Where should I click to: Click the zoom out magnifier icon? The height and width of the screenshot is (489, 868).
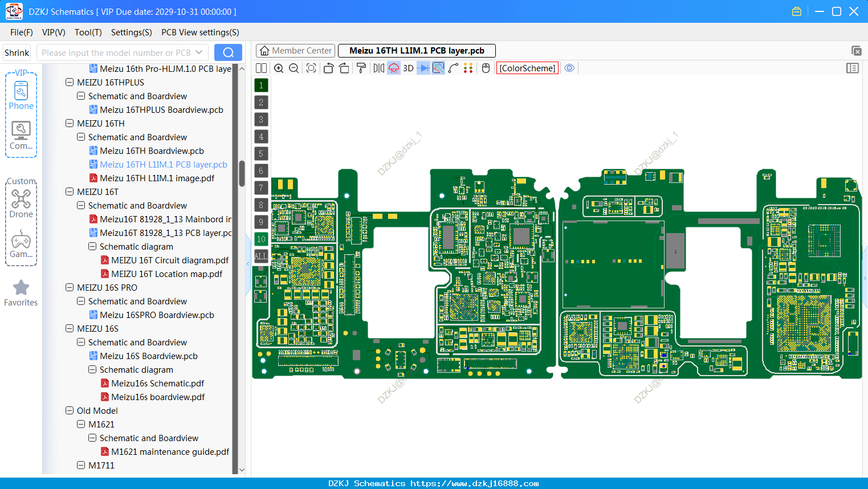coord(294,68)
